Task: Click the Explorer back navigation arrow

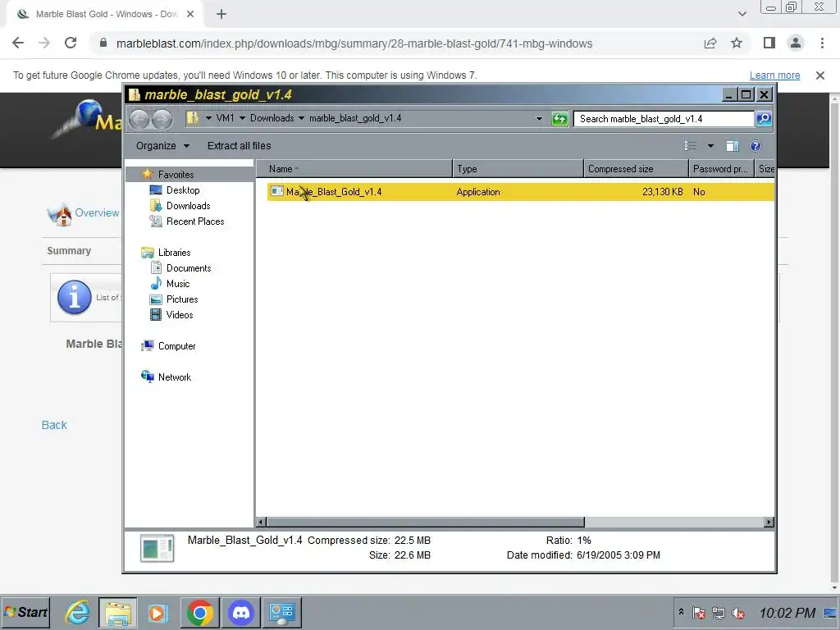Action: 139,118
